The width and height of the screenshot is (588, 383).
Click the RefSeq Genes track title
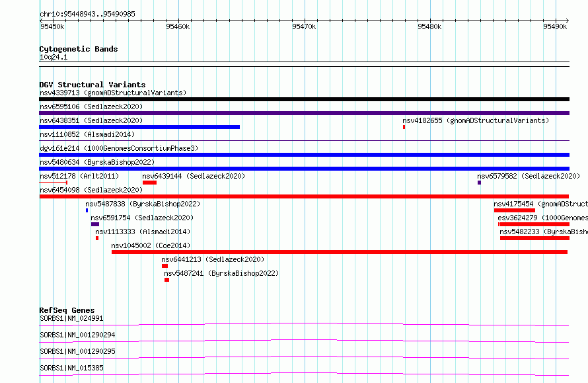coord(67,310)
